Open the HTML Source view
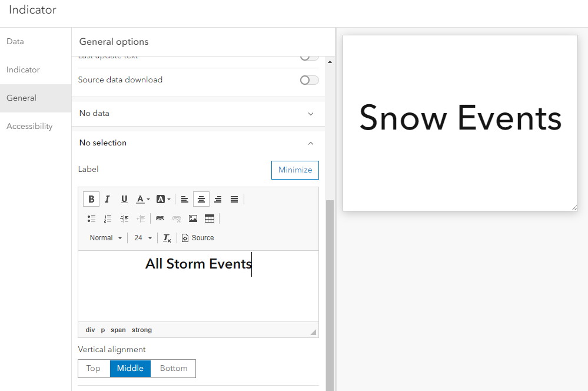Viewport: 588px width, 391px height. (198, 237)
